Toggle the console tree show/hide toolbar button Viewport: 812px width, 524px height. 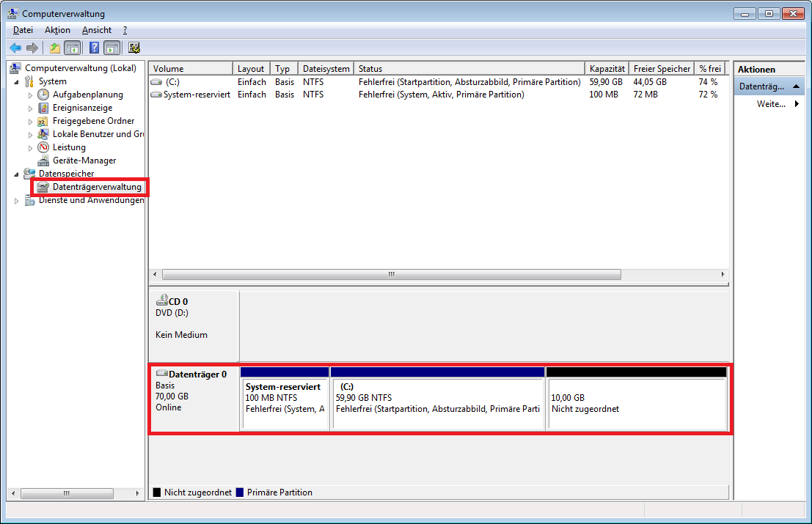(73, 48)
